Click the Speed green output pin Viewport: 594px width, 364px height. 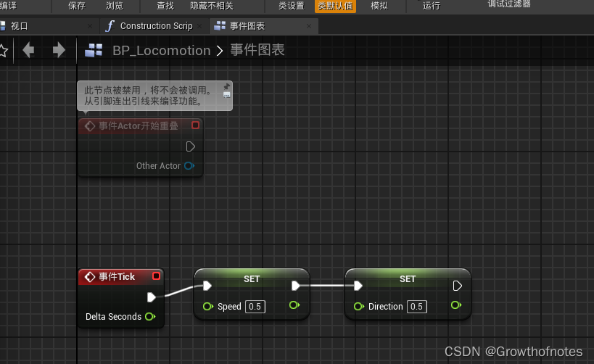click(x=294, y=305)
